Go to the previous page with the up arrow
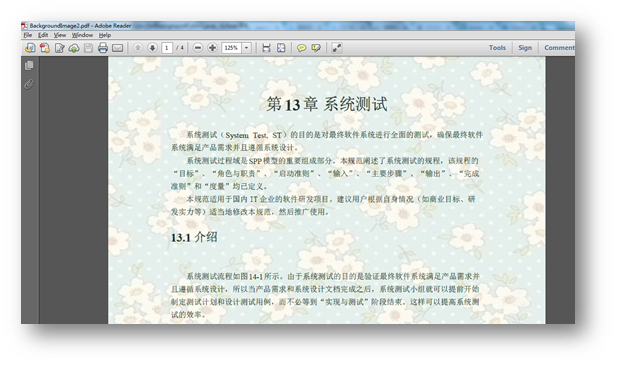 pos(138,48)
